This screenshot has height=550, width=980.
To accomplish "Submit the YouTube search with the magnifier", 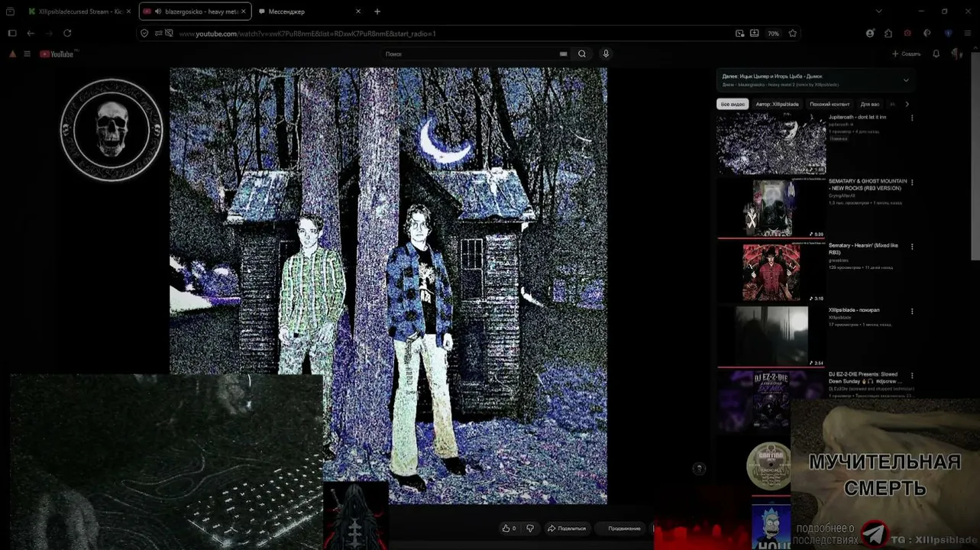I will (582, 54).
